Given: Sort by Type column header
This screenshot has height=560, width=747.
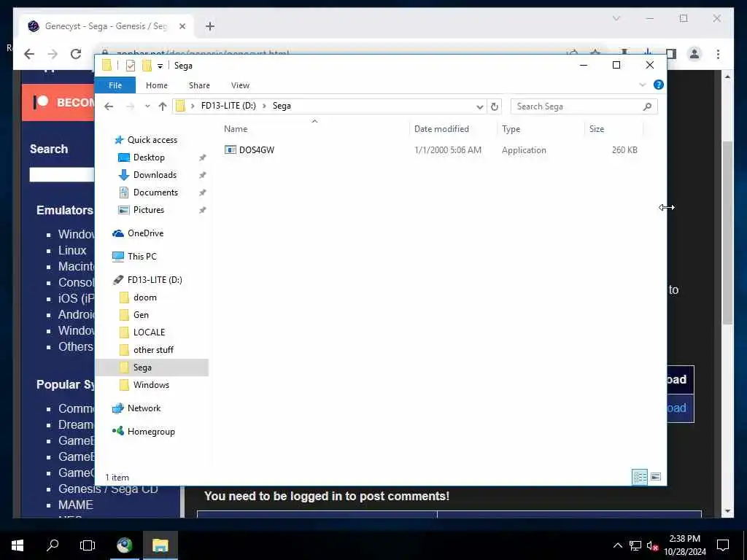Looking at the screenshot, I should coord(511,129).
